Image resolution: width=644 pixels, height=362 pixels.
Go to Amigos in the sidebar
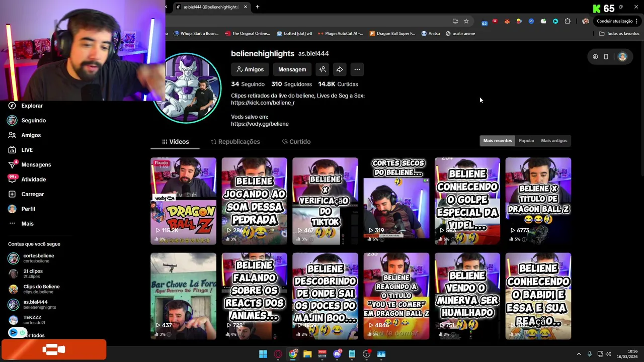pyautogui.click(x=24, y=135)
